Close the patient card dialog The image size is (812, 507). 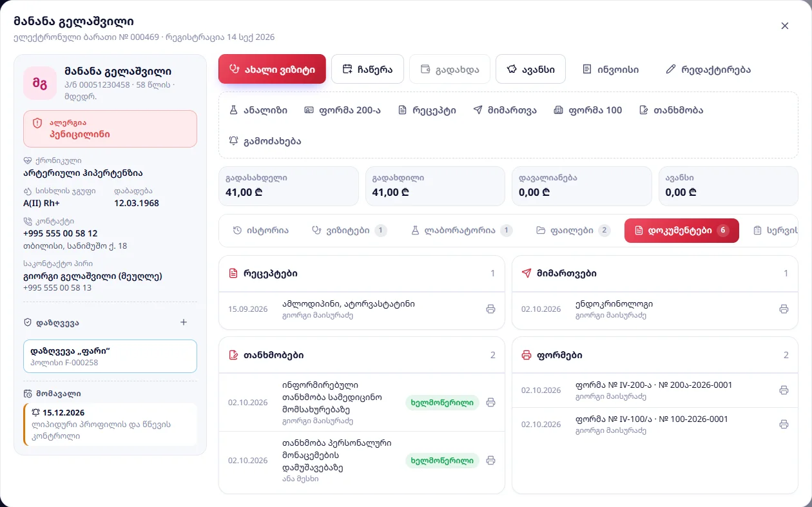(785, 26)
